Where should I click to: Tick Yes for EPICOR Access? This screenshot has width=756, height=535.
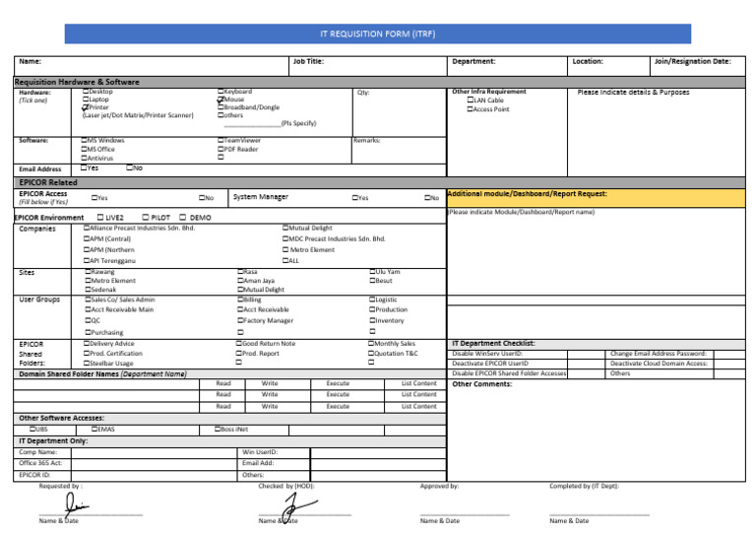pyautogui.click(x=94, y=197)
